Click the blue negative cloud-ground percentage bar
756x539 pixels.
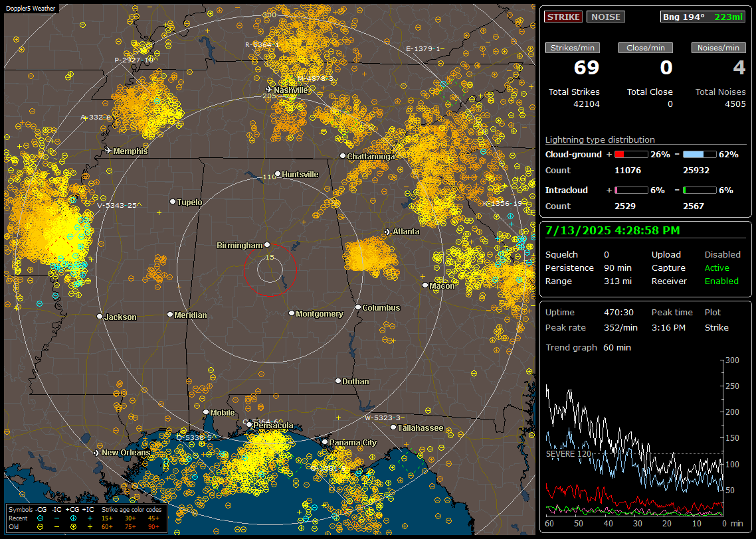click(700, 155)
